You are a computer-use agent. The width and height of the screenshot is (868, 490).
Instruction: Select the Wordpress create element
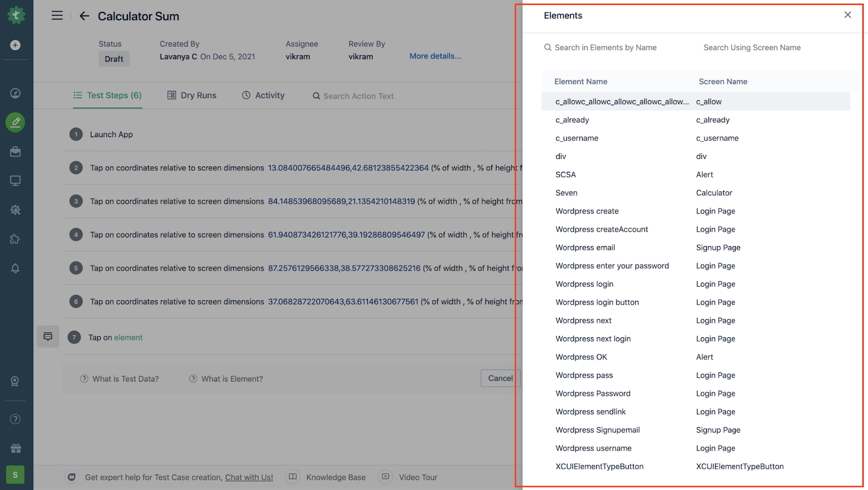pos(695,211)
